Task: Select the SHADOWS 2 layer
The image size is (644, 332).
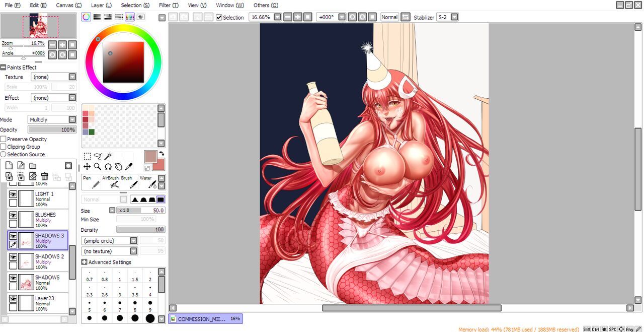Action: (49, 260)
